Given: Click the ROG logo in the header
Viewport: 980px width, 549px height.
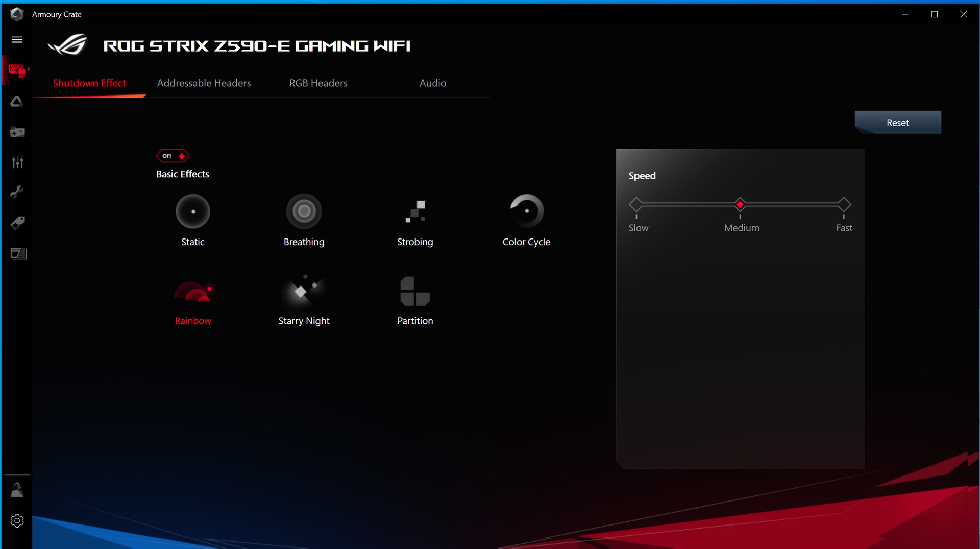Looking at the screenshot, I should [68, 45].
